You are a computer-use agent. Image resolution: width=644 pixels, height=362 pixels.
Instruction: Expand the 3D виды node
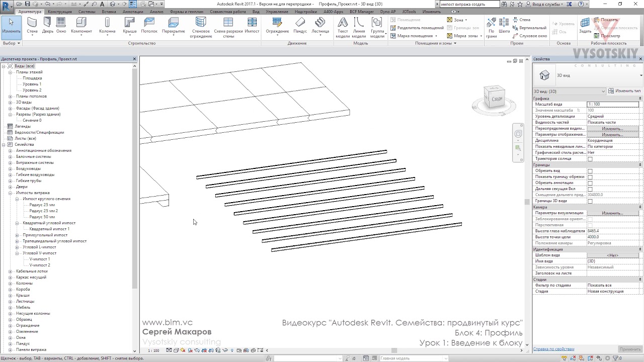10,102
